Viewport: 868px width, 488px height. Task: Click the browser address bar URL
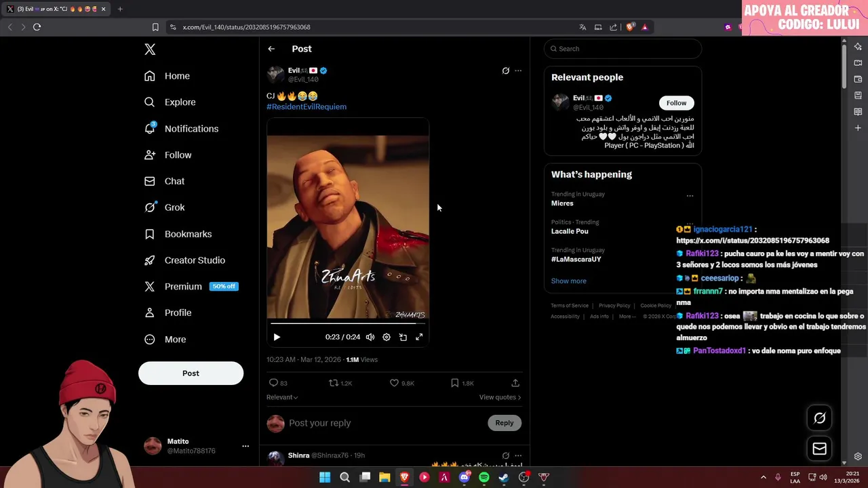pyautogui.click(x=246, y=27)
